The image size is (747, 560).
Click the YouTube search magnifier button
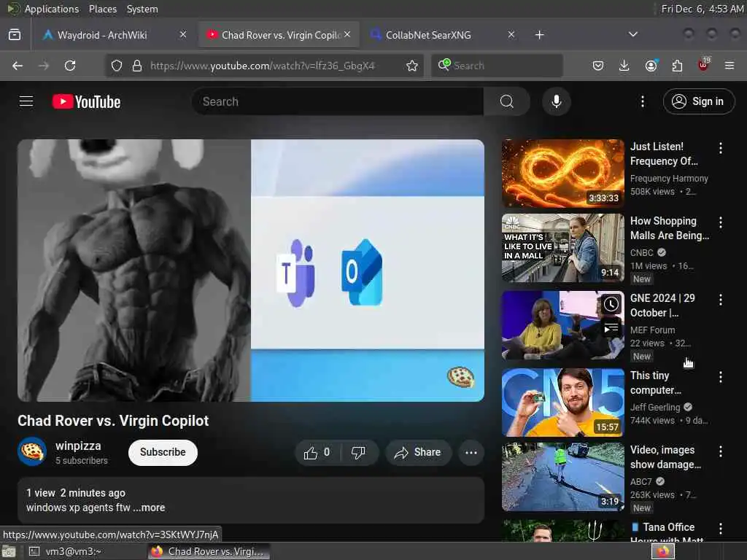[x=506, y=101]
